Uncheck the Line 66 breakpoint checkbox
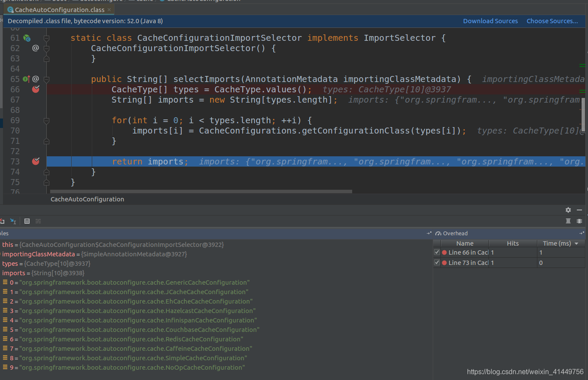Viewport: 588px width, 380px height. pos(437,252)
